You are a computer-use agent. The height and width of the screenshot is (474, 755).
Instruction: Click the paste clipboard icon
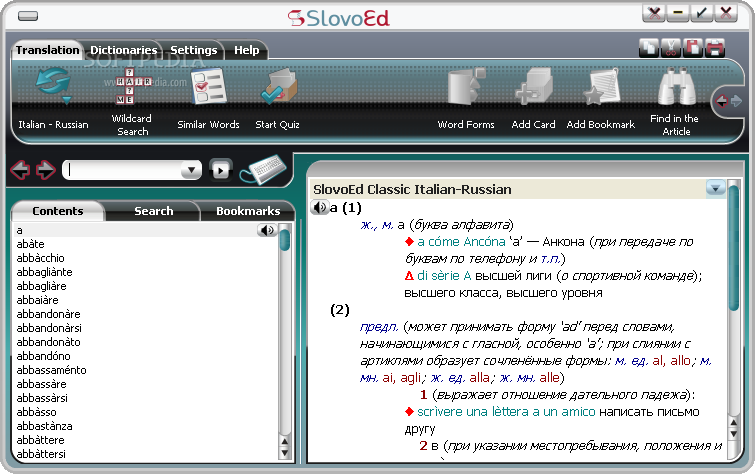point(693,47)
